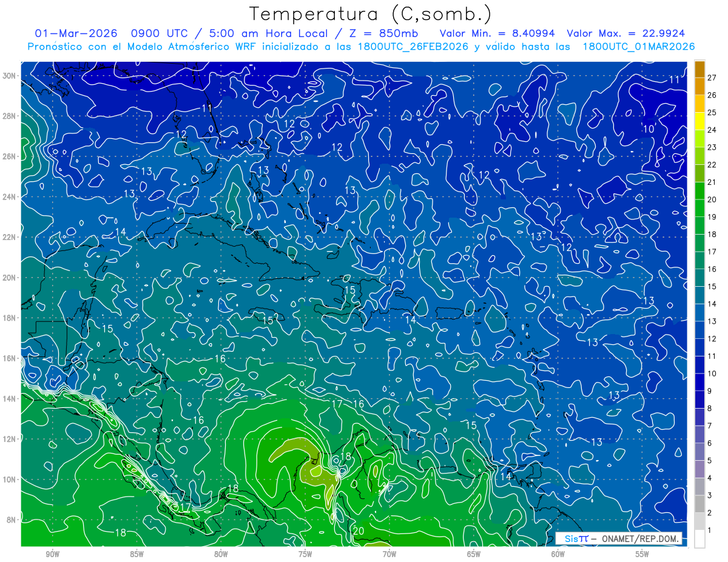Click the 20 contour label on the map
Viewport: 728px width, 562px height.
(x=358, y=531)
